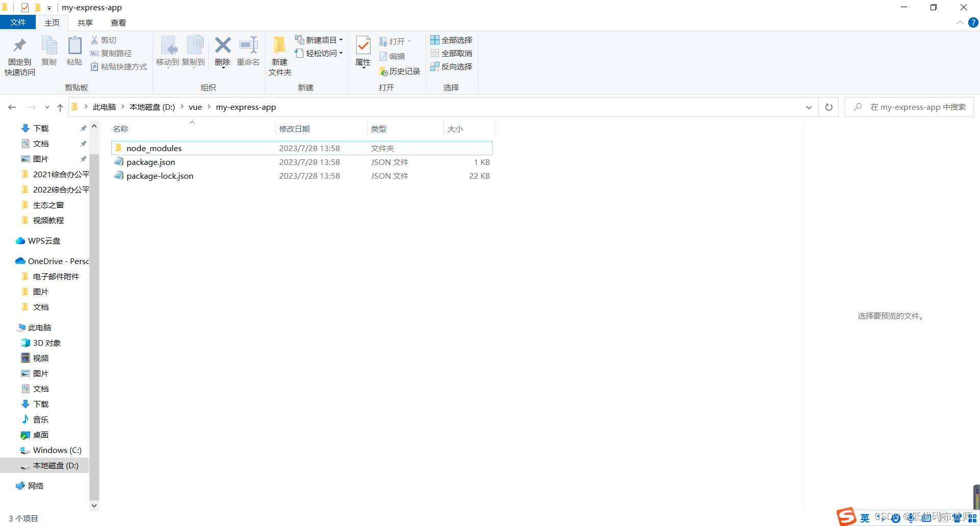
Task: Select 桌面 (Desktop) in navigation pane
Action: point(35,435)
